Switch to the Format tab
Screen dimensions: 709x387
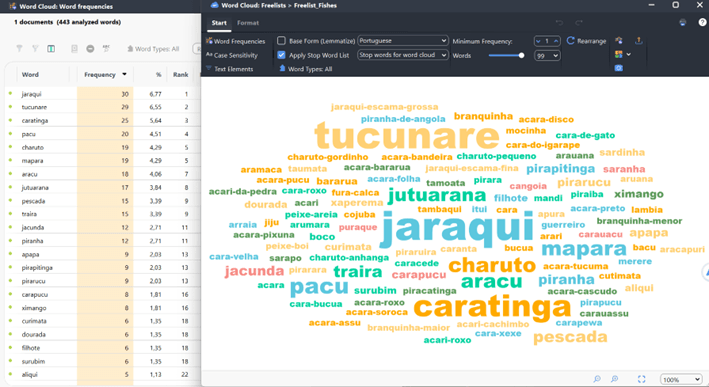coord(248,23)
